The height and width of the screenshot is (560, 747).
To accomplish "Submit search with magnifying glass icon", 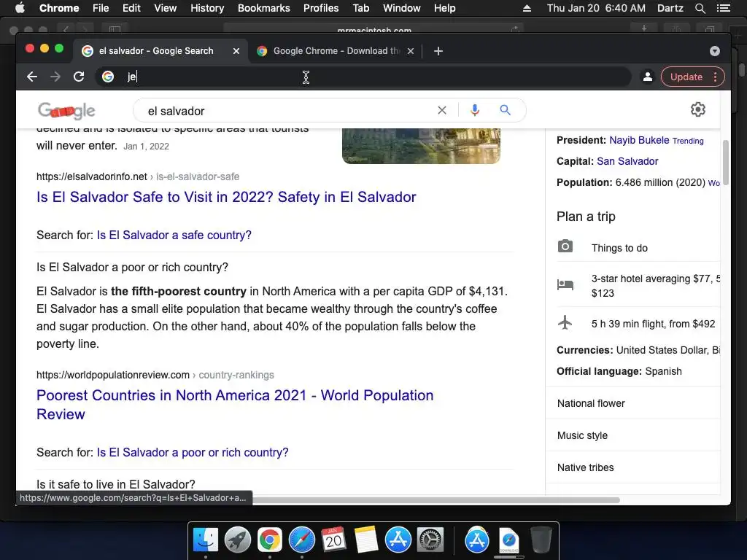I will tap(505, 111).
